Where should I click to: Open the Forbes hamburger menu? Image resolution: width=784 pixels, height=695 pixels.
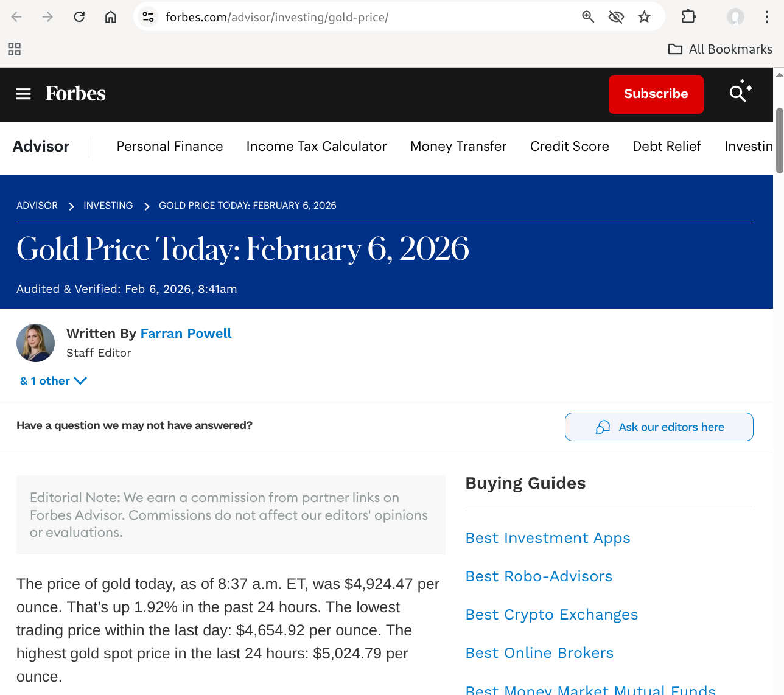pyautogui.click(x=23, y=94)
